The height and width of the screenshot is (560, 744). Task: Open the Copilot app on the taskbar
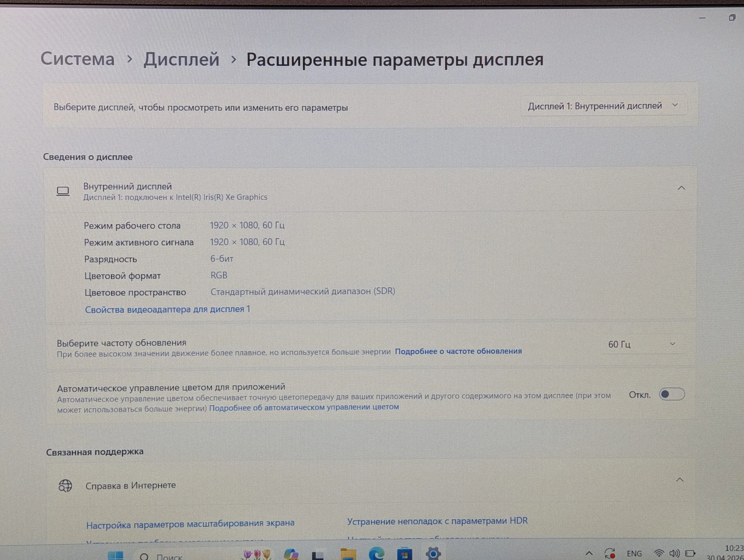pyautogui.click(x=291, y=554)
